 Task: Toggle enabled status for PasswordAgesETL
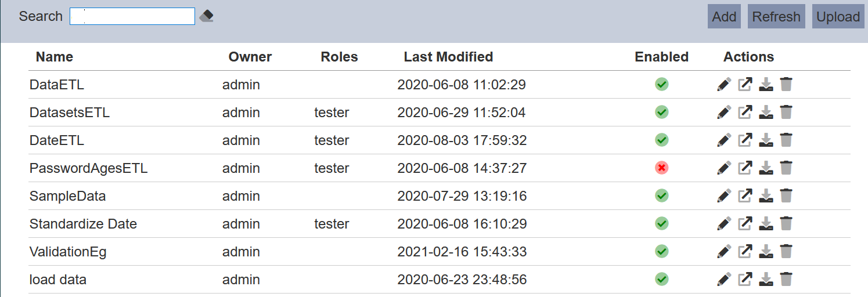tap(661, 168)
